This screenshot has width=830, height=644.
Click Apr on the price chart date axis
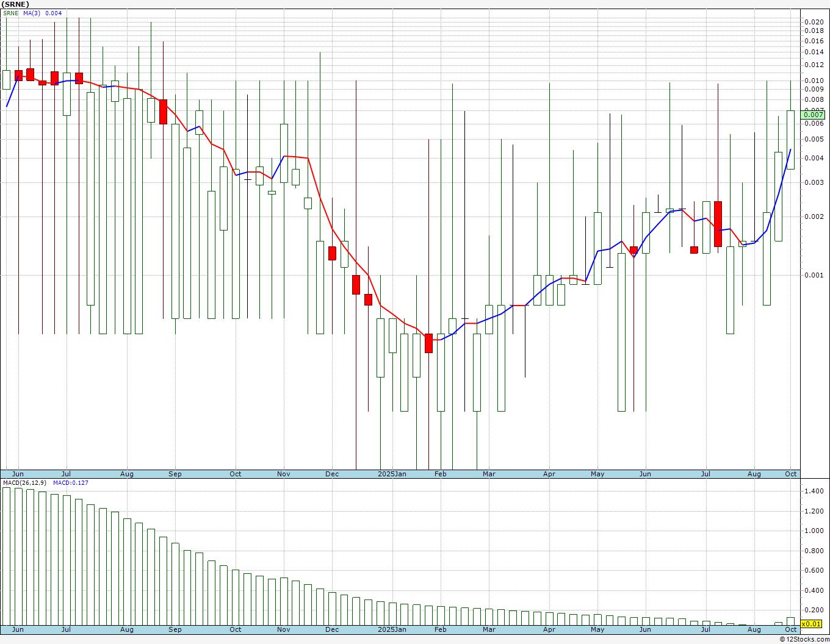(x=549, y=474)
